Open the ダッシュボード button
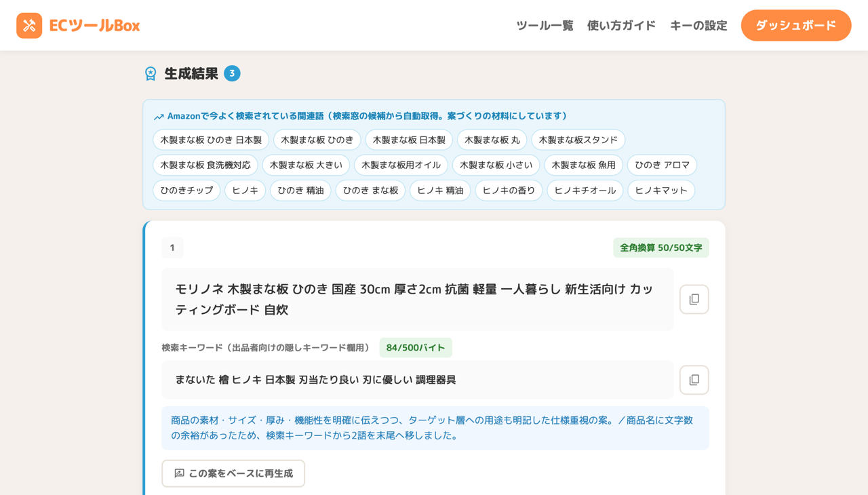868x495 pixels. coord(796,25)
